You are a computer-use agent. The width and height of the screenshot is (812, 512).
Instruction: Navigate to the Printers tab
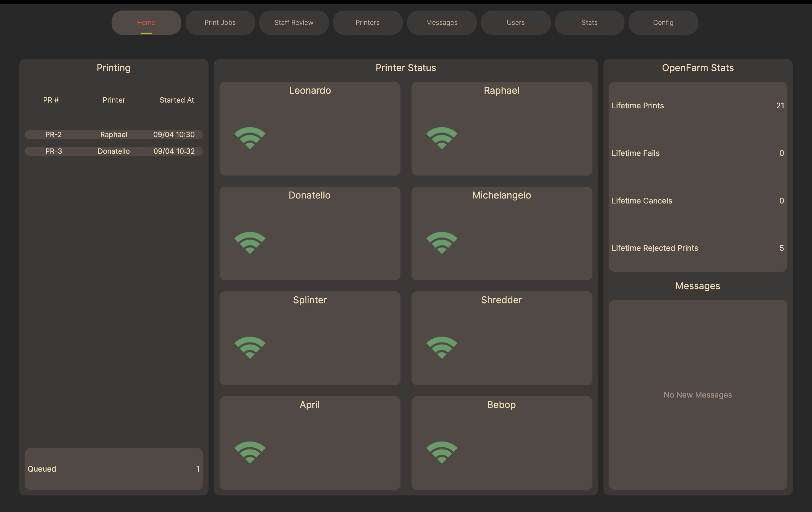[x=367, y=22]
